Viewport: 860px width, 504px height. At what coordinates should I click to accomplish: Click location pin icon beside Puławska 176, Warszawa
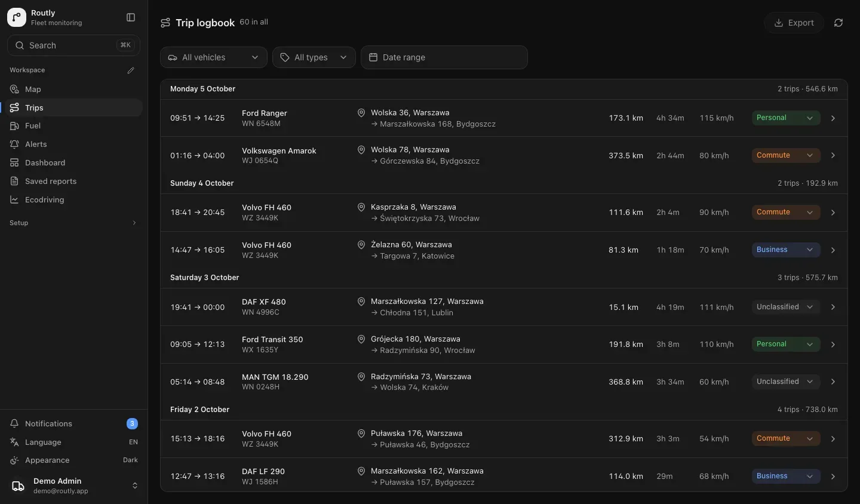pos(361,434)
